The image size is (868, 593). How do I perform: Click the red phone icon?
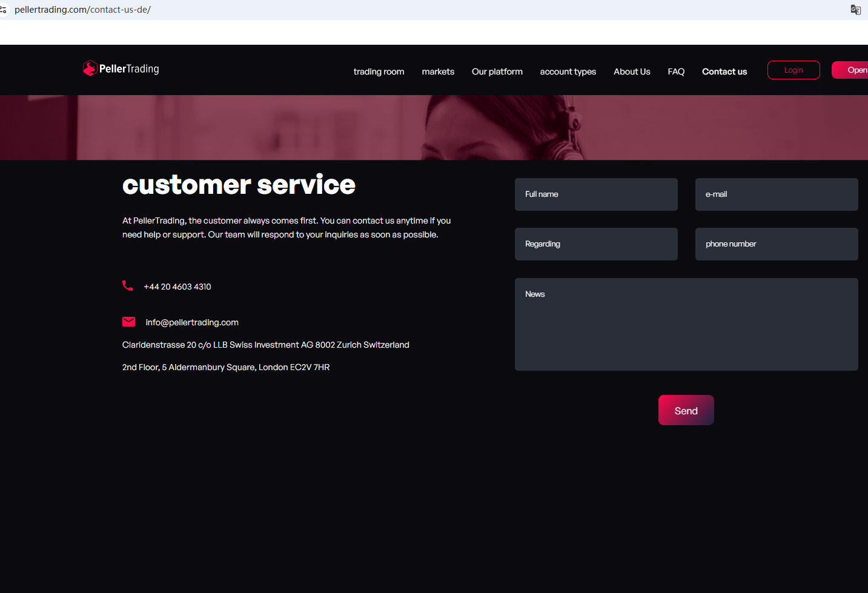[128, 285]
